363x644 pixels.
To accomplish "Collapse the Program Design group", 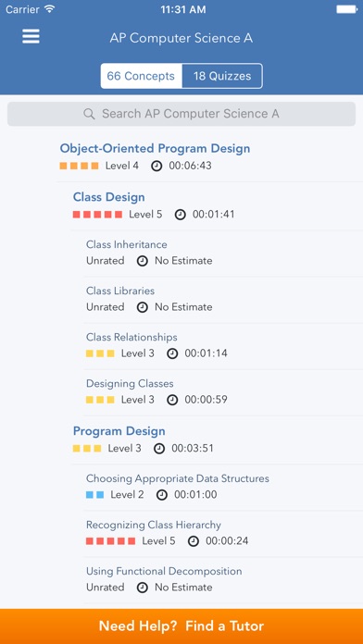I will 119,431.
